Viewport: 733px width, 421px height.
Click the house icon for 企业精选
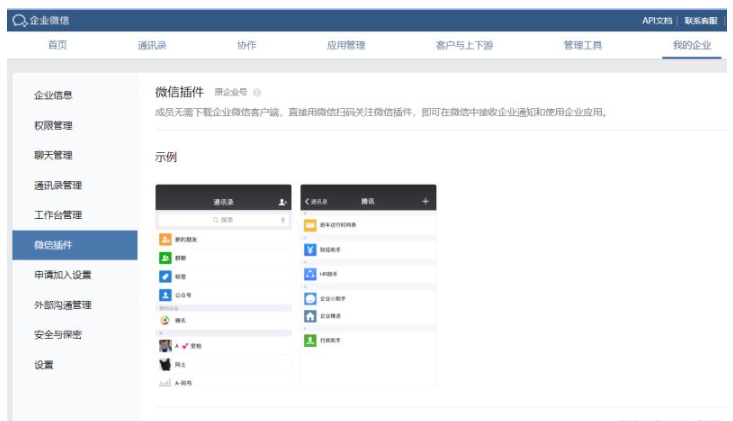tap(310, 316)
